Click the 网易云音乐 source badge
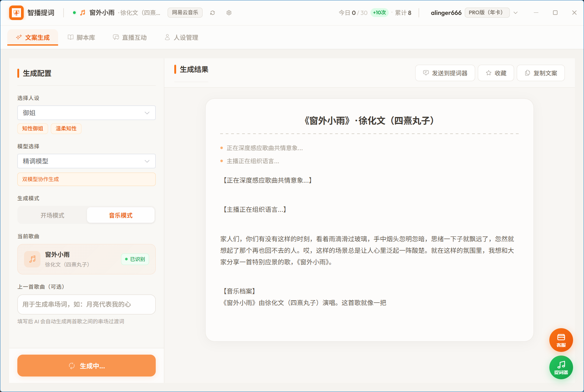This screenshot has width=584, height=392. [x=185, y=12]
